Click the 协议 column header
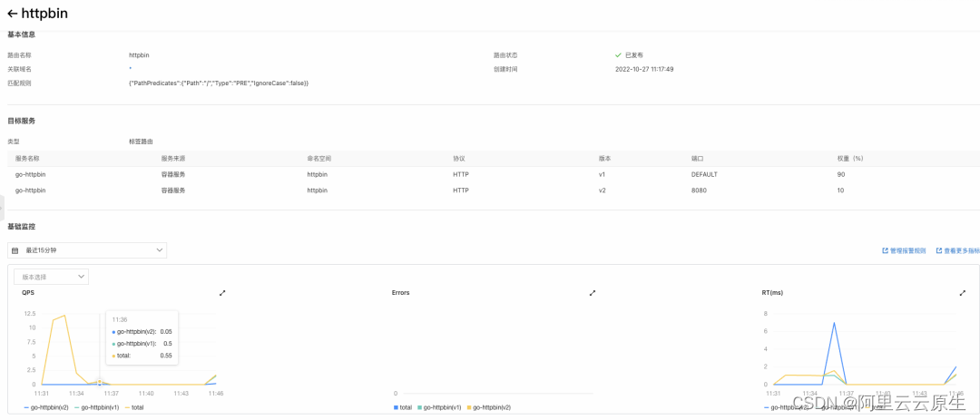Screen dimensions: 980x420 coord(459,159)
